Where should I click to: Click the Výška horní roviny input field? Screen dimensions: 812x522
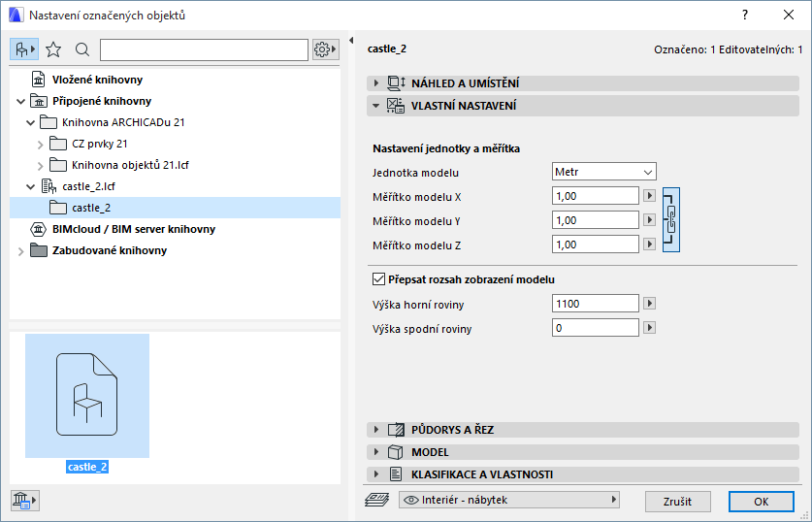pyautogui.click(x=595, y=304)
